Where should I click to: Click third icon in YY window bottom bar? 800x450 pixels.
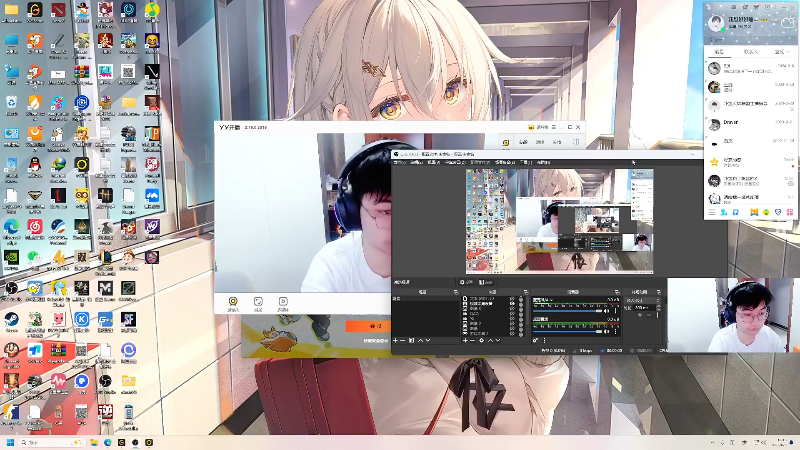coord(283,303)
